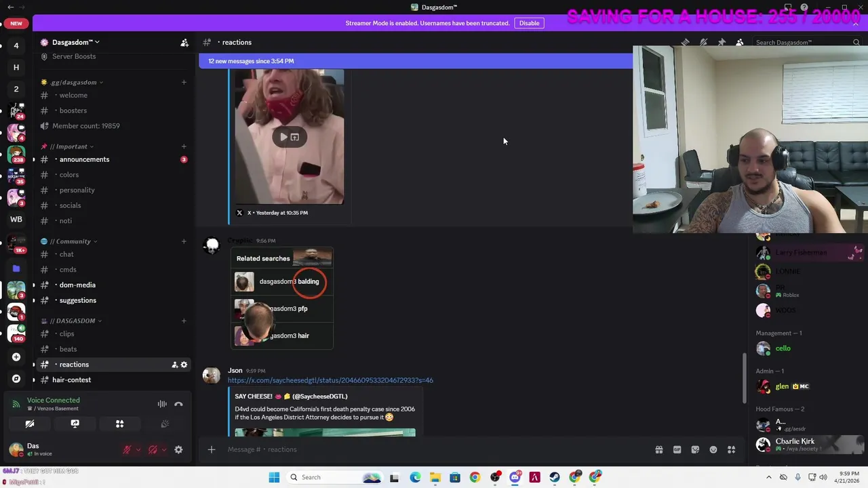This screenshot has height=488, width=868.
Task: Turn on the camera in voice
Action: point(30,424)
